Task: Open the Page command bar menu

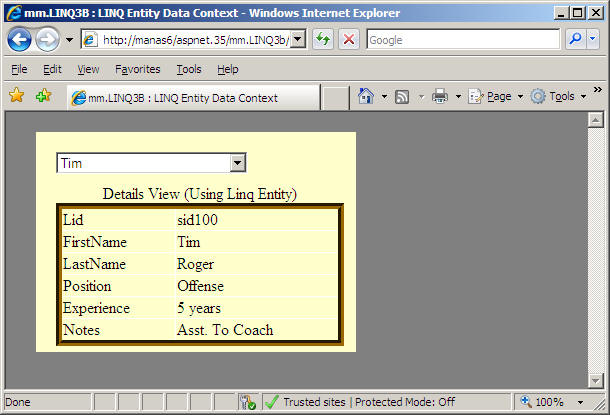Action: point(496,96)
